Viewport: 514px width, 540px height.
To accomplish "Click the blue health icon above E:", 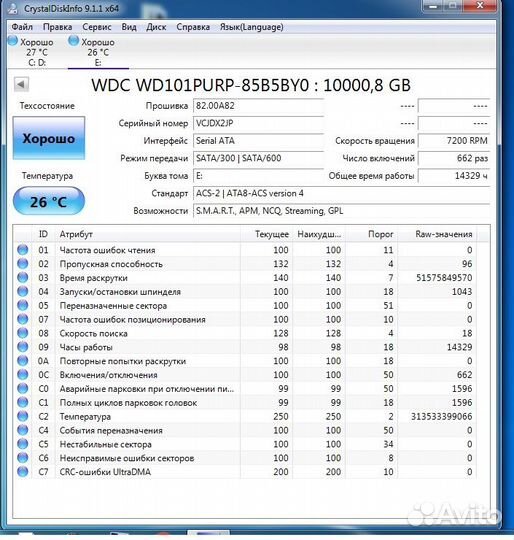I will click(73, 41).
